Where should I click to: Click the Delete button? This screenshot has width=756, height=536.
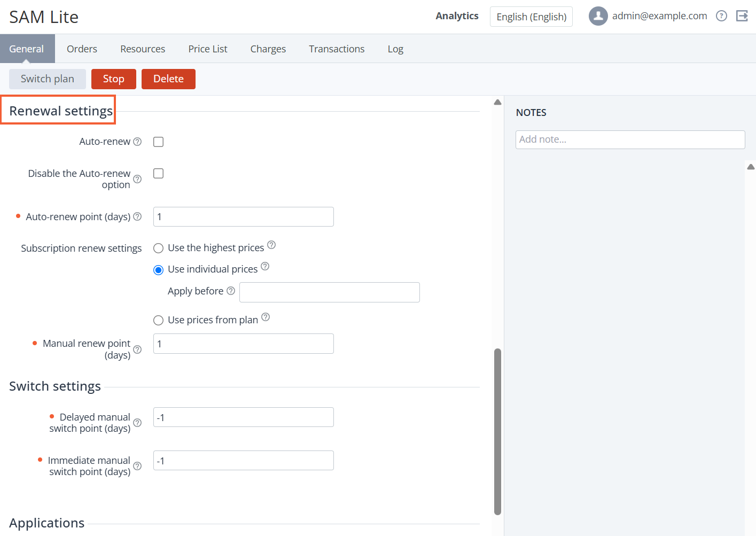coord(168,79)
